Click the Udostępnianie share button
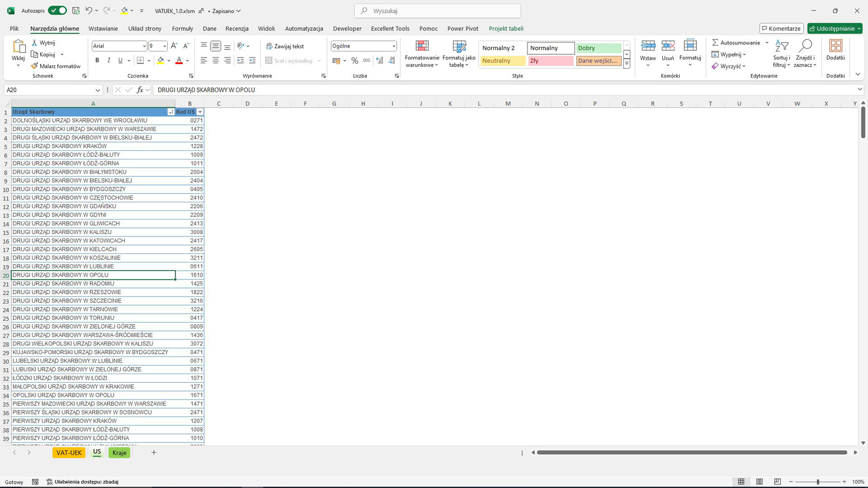 click(834, 29)
